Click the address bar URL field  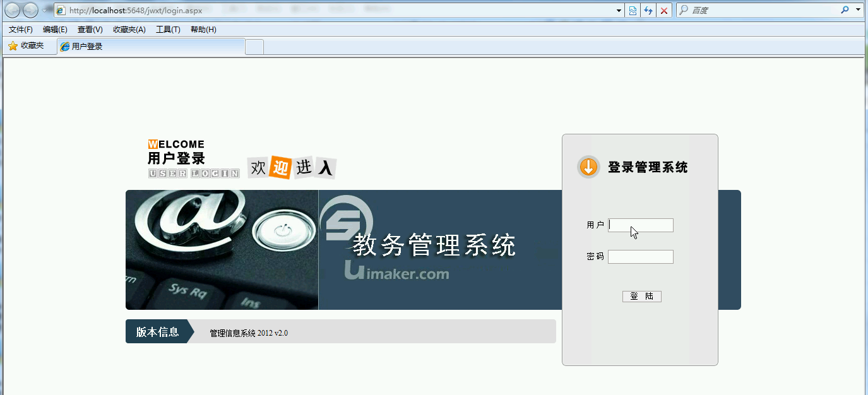point(335,11)
